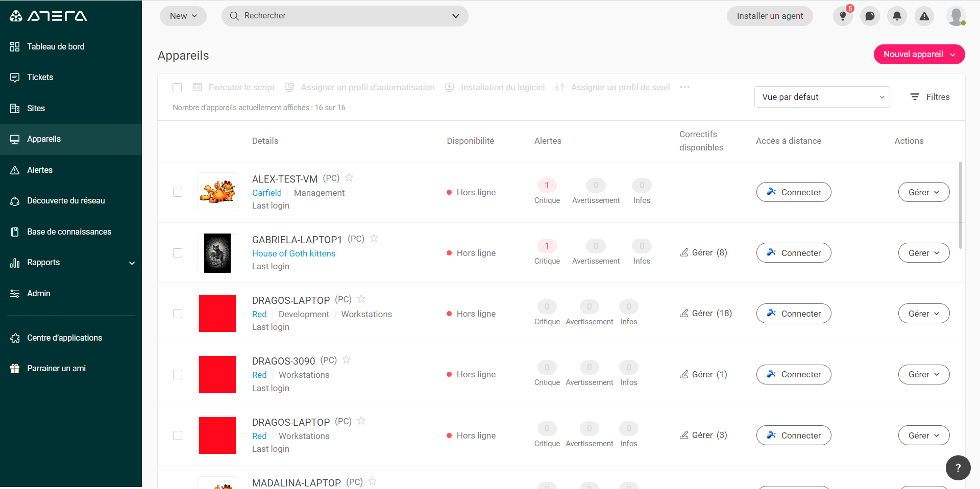The width and height of the screenshot is (980, 489).
Task: Star the GABRIELA-LAPTOP1 device
Action: pyautogui.click(x=374, y=238)
